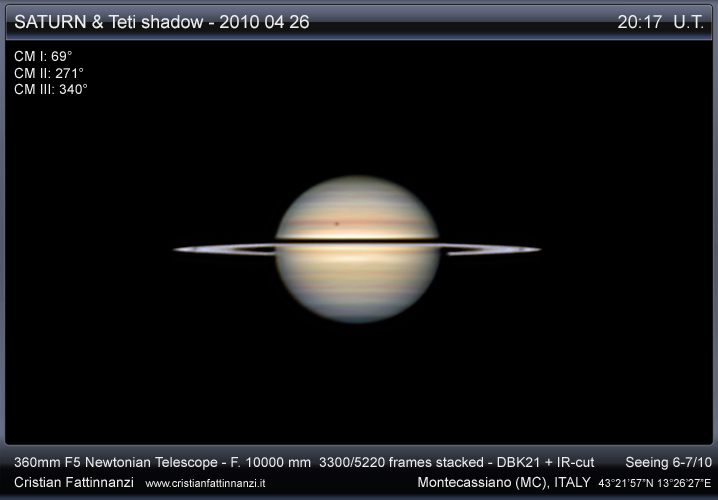Viewport: 718px width, 500px height.
Task: Click the 'Montecassiano (MC), ITALY' location text
Action: (503, 482)
